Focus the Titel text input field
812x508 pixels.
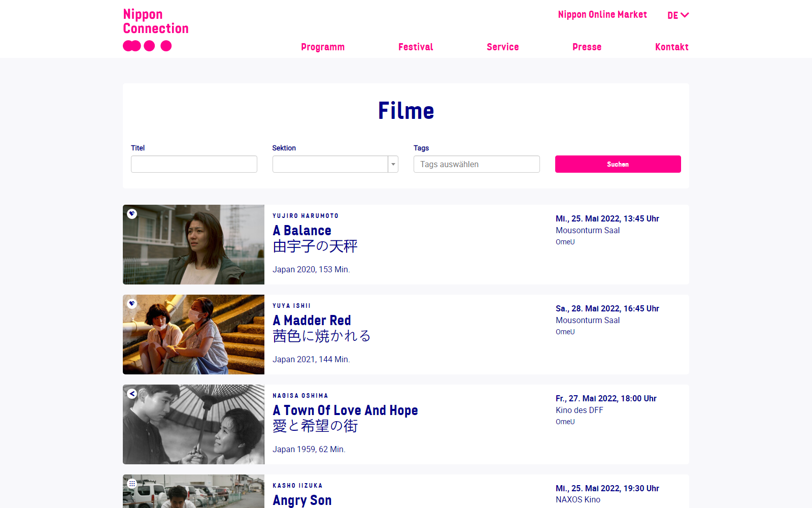[194, 164]
